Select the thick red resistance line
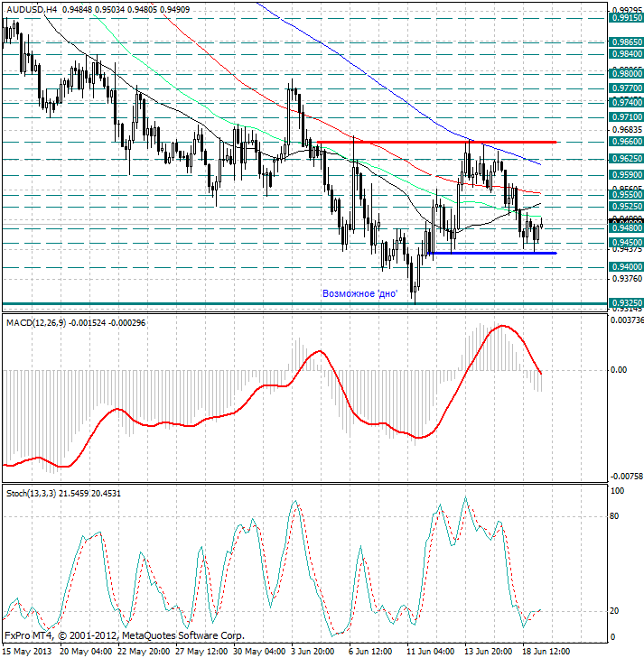The height and width of the screenshot is (658, 644). [x=436, y=143]
